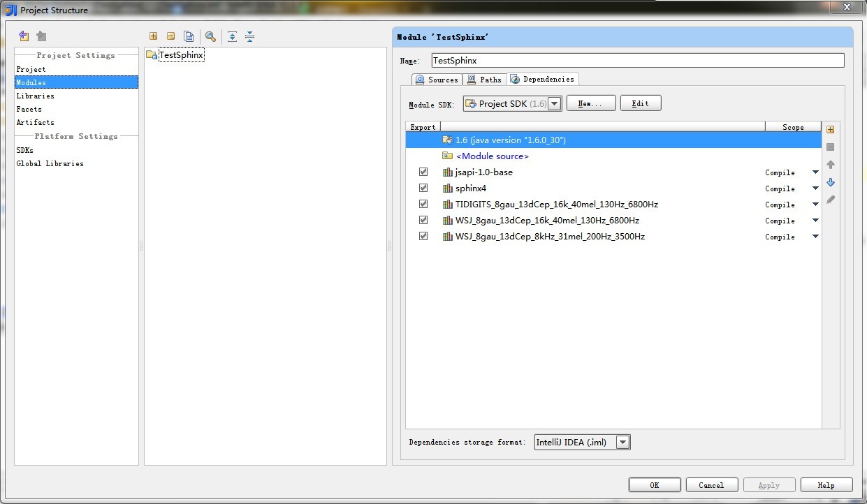Select the <Module source> entry
This screenshot has width=867, height=504.
click(492, 156)
